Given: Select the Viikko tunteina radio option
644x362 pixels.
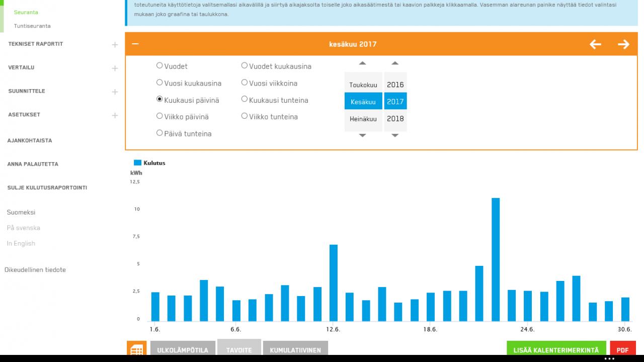Looking at the screenshot, I should pyautogui.click(x=245, y=116).
